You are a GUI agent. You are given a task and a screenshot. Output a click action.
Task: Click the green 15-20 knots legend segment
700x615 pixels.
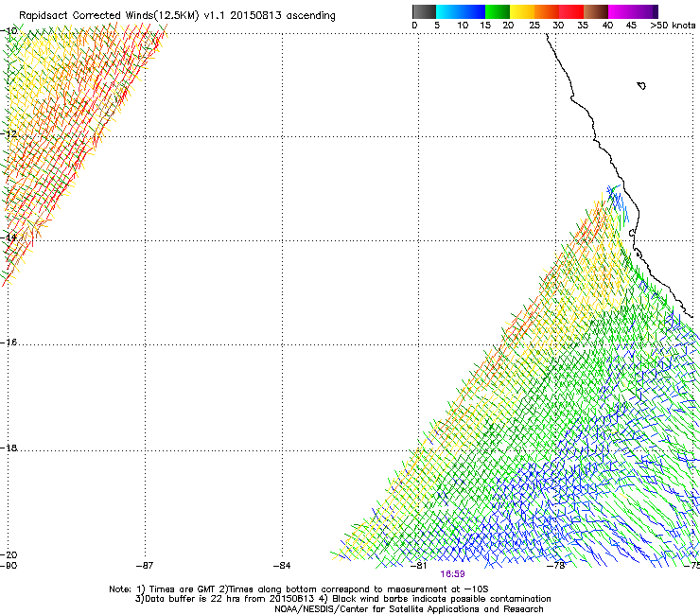498,11
